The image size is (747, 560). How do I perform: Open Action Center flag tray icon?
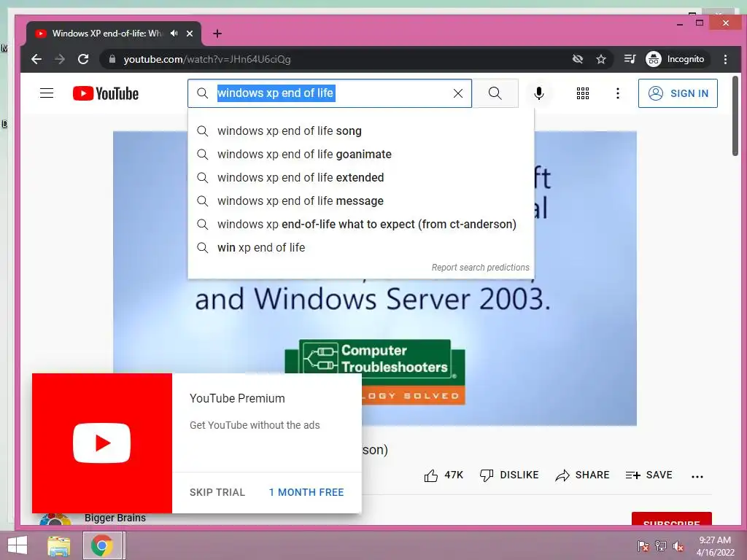[643, 546]
